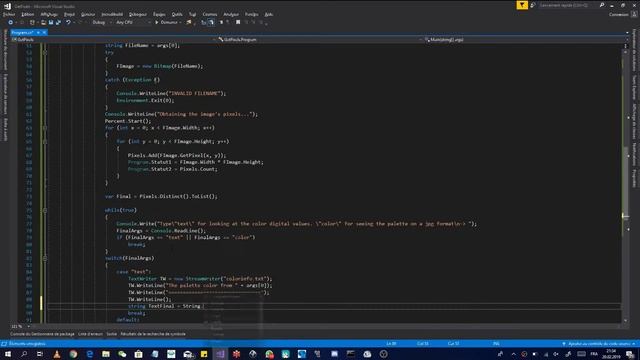Open the dropdown arrow next to Démarrer
640x360 pixels.
click(x=180, y=22)
